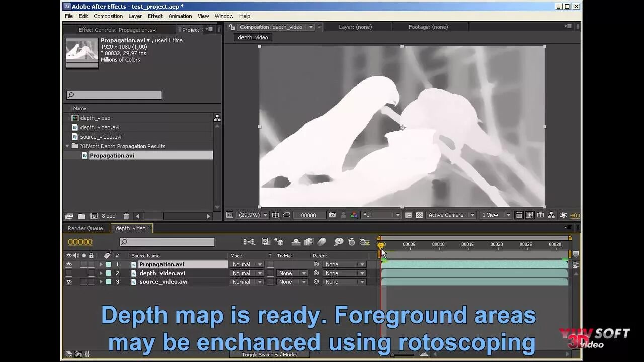The height and width of the screenshot is (362, 644).
Task: Hide the Propagation.avi layer
Action: [69, 264]
